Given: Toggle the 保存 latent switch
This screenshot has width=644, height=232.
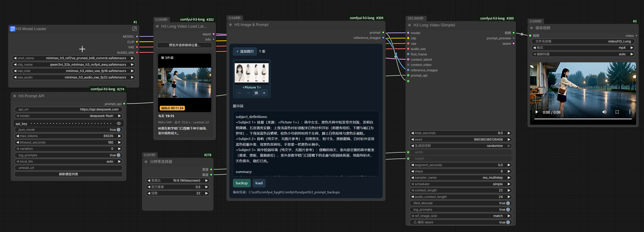Looking at the screenshot, I should coord(508,222).
